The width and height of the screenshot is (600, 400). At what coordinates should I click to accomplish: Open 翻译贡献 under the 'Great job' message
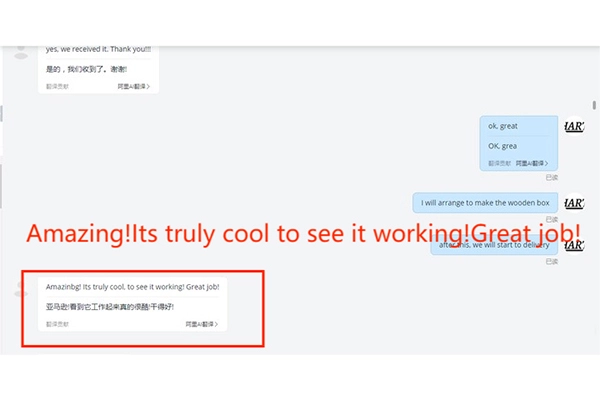(56, 324)
